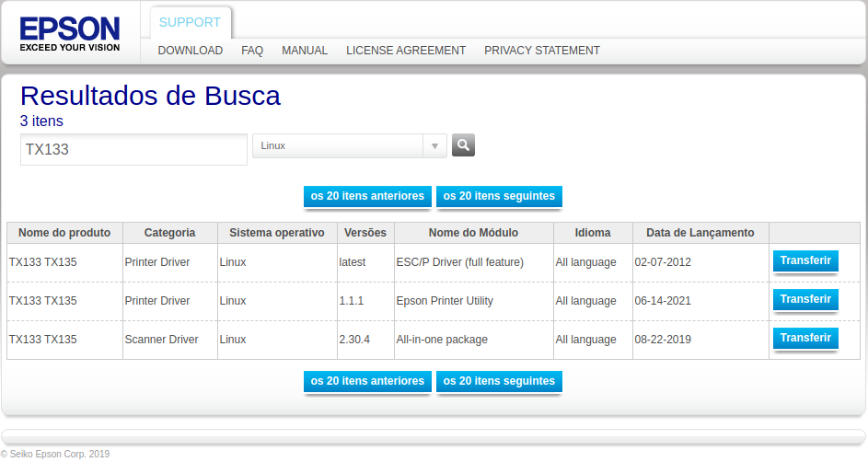
Task: Open the DOWNLOAD menu item
Action: (191, 51)
